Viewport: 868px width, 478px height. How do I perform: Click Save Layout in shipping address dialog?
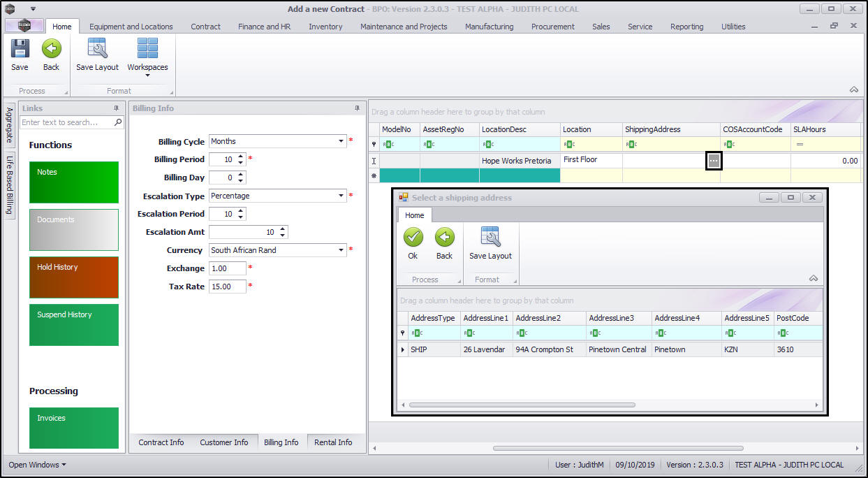coord(490,238)
